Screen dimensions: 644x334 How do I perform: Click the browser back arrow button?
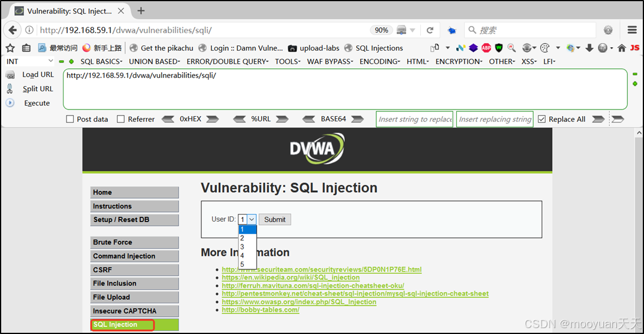coord(12,30)
